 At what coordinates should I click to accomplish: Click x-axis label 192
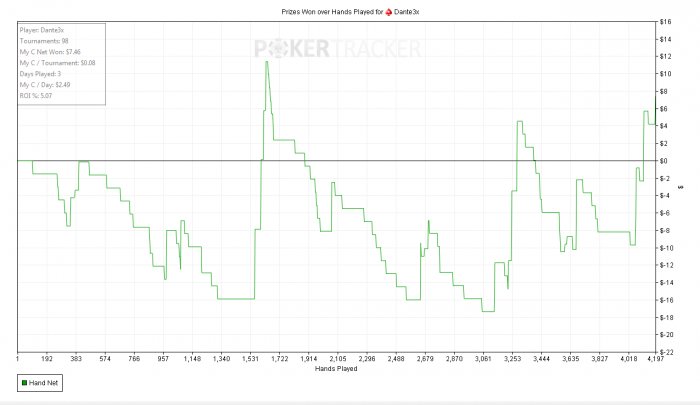coord(47,359)
